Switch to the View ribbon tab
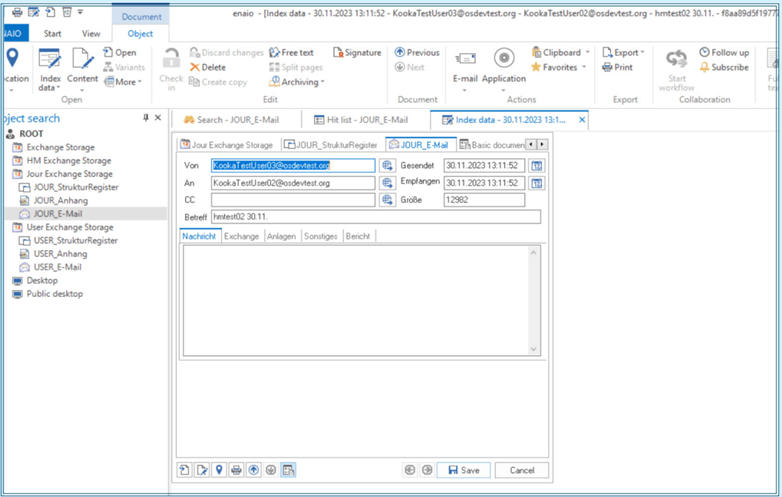 [x=91, y=33]
